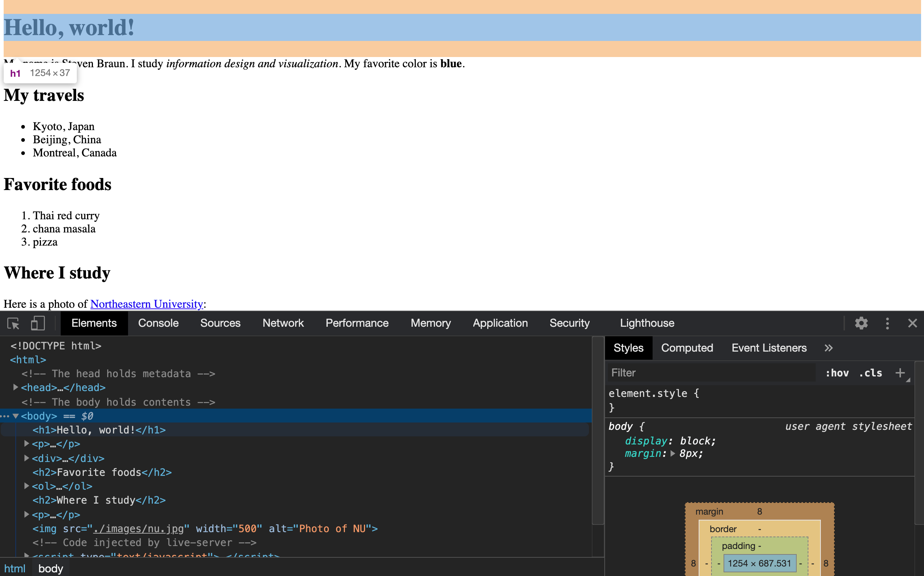
Task: Switch to the Elements tab
Action: (94, 323)
